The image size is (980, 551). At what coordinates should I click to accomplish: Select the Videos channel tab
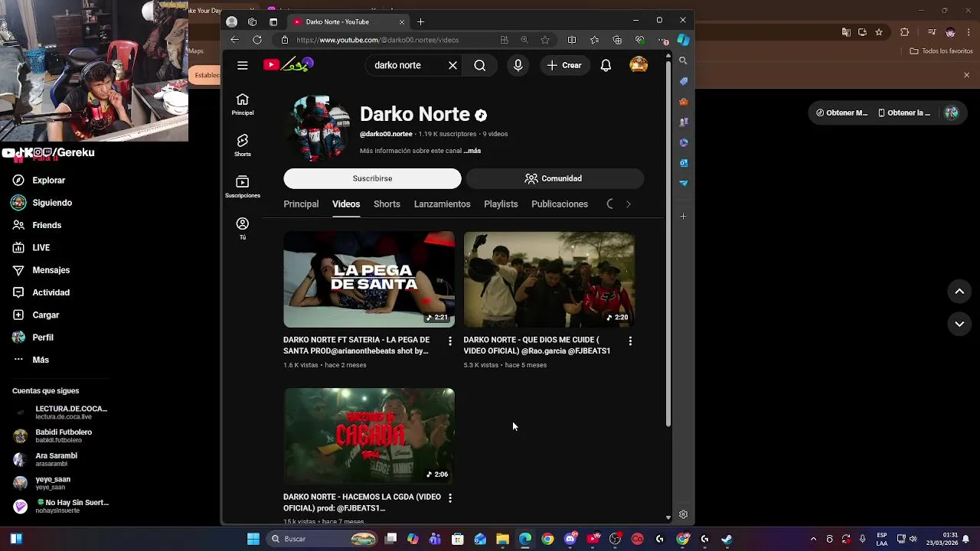tap(346, 204)
